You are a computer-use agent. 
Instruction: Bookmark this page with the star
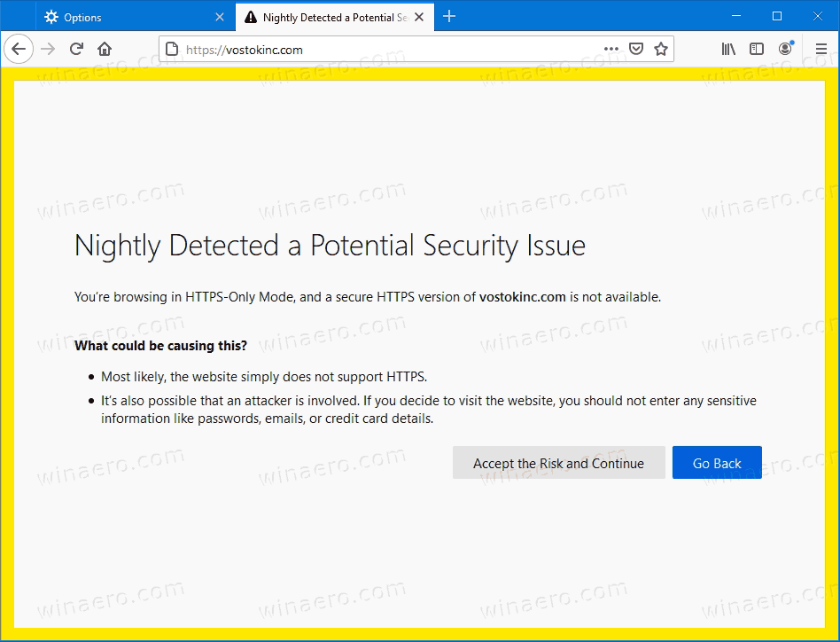tap(661, 50)
